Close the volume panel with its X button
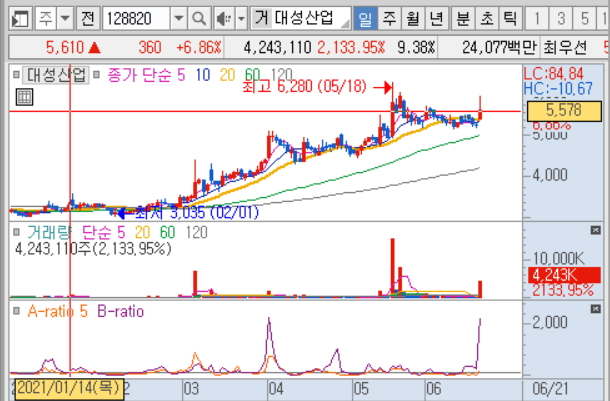 596,231
